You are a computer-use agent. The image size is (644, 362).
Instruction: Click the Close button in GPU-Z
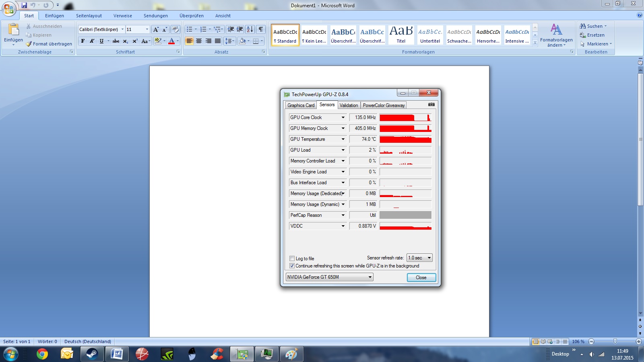coord(421,278)
